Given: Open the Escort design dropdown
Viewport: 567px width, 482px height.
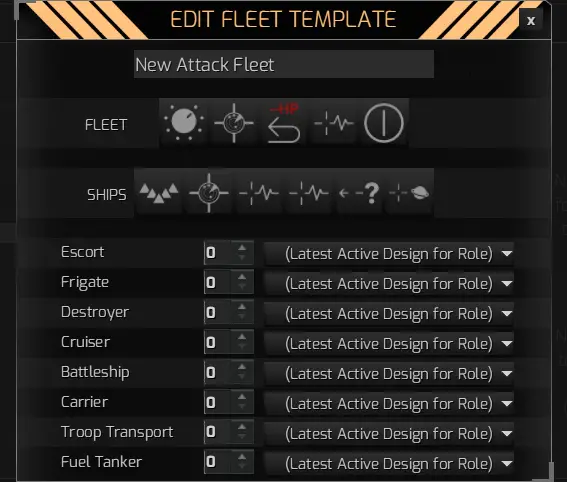Looking at the screenshot, I should (x=389, y=253).
